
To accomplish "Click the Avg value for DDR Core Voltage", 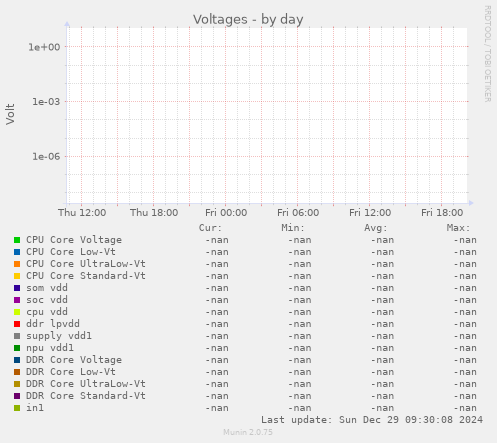I will pos(382,360).
